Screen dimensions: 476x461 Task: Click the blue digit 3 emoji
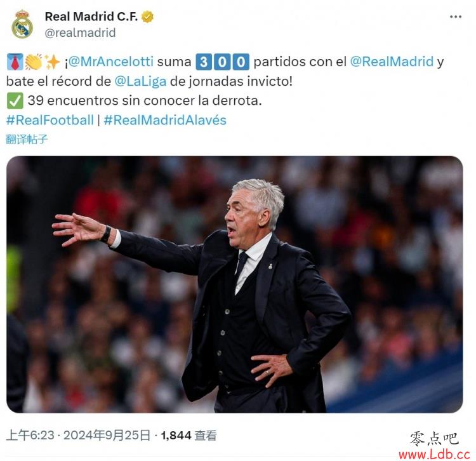pos(203,62)
